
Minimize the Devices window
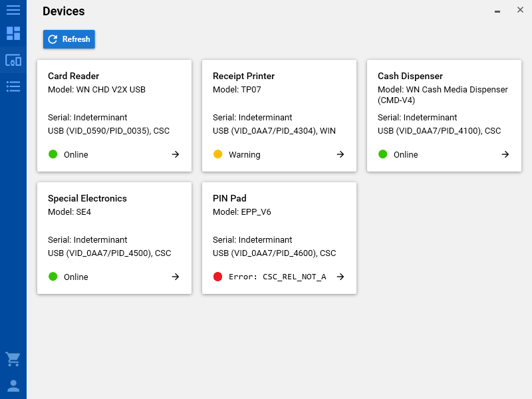497,11
